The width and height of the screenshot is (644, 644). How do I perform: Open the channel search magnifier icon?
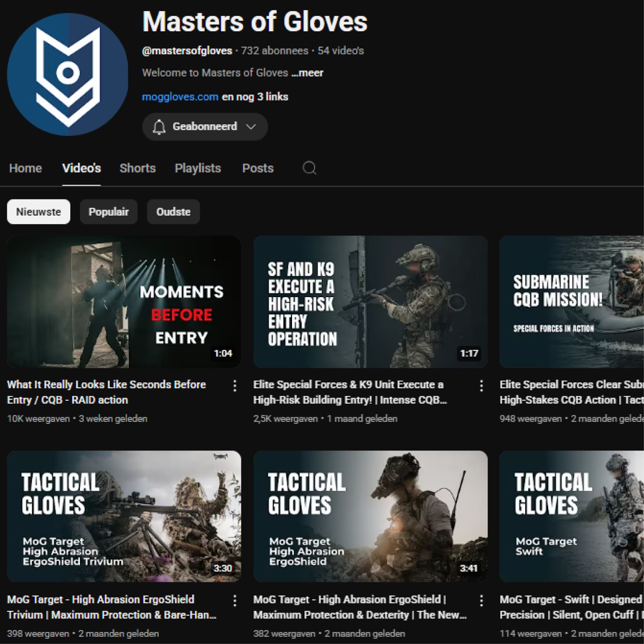[309, 168]
